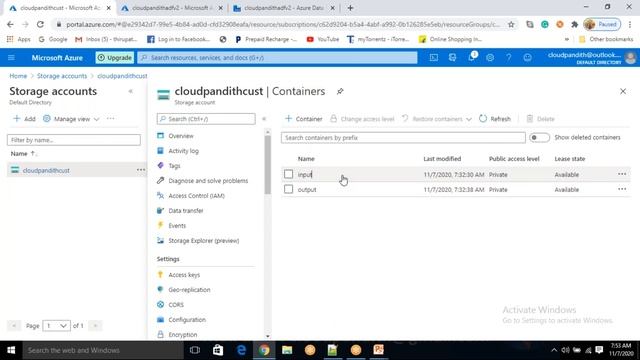Add a new Container

tap(303, 119)
